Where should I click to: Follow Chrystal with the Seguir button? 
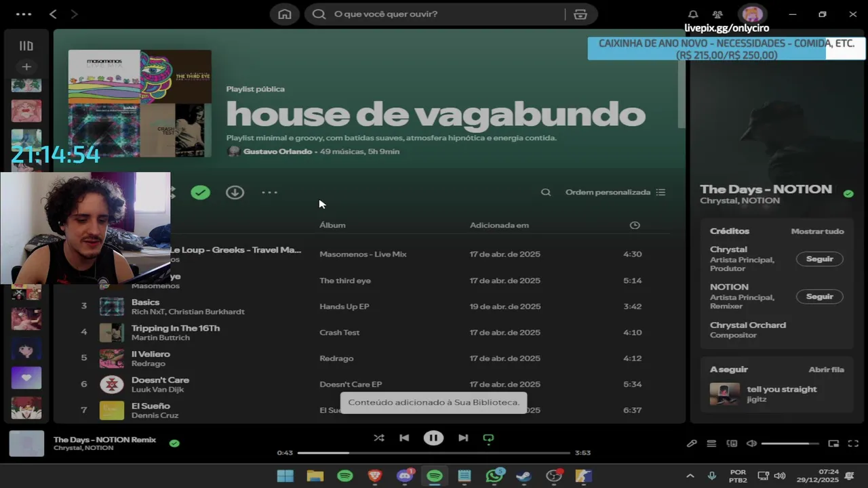(820, 259)
